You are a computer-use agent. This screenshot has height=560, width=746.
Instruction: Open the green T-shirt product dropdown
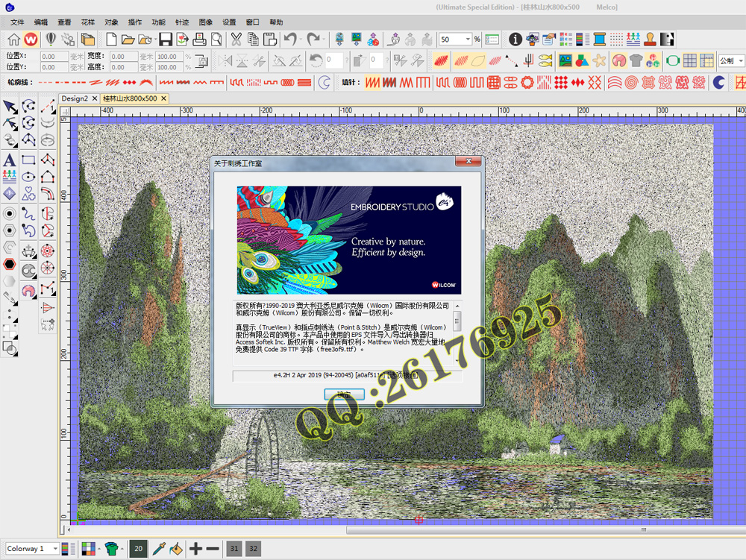122,549
